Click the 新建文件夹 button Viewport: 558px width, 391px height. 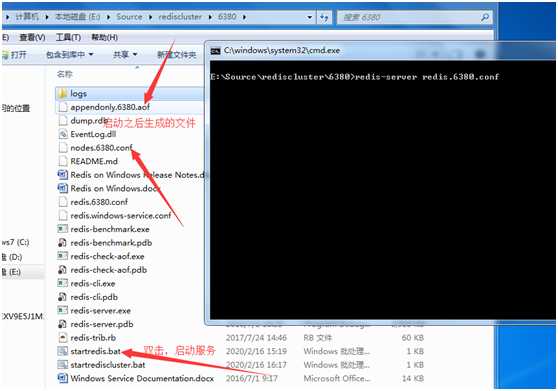point(177,54)
